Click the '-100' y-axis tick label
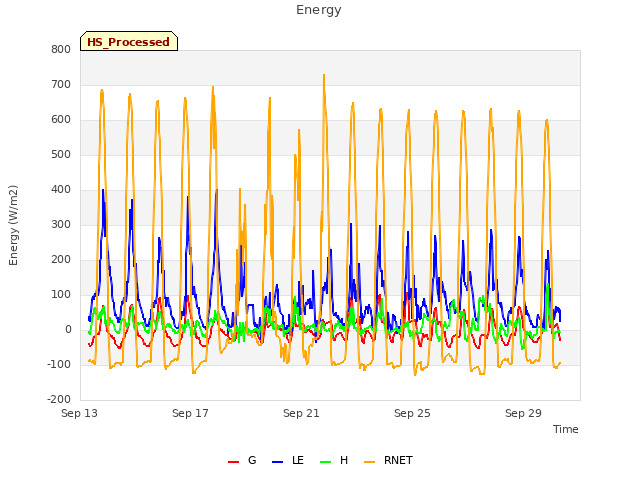 pos(59,364)
